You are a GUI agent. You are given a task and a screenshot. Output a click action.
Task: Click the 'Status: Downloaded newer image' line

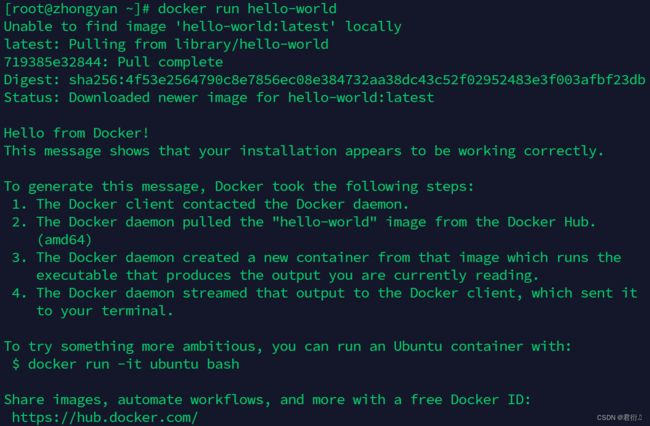[219, 97]
